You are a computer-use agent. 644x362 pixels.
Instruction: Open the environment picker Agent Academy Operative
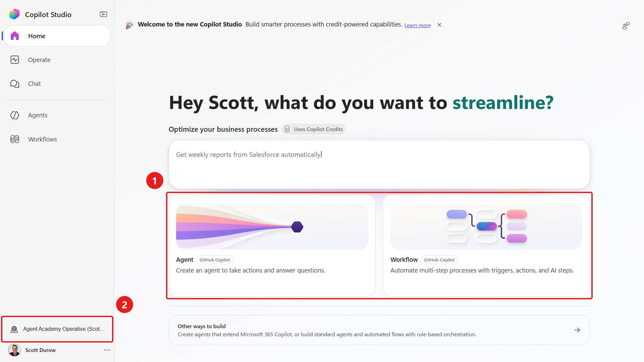[57, 329]
